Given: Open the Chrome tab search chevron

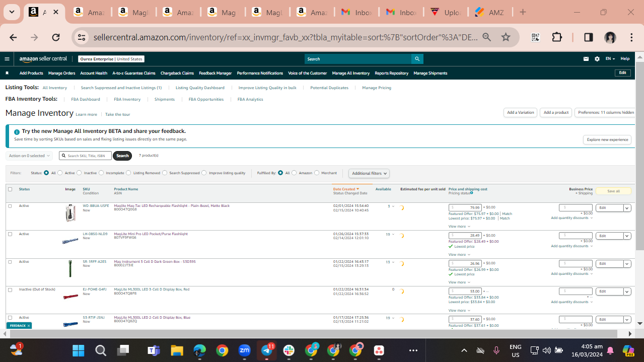Looking at the screenshot, I should [x=12, y=12].
